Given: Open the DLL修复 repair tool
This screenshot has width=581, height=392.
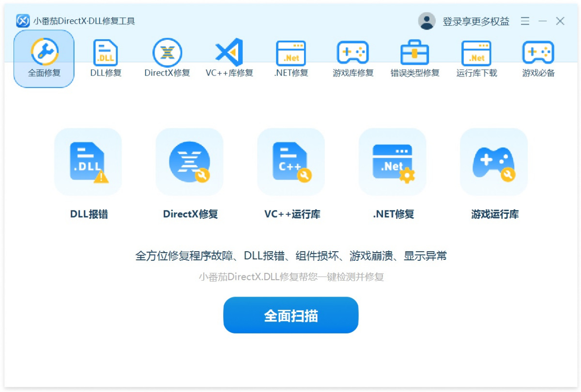Looking at the screenshot, I should tap(105, 58).
